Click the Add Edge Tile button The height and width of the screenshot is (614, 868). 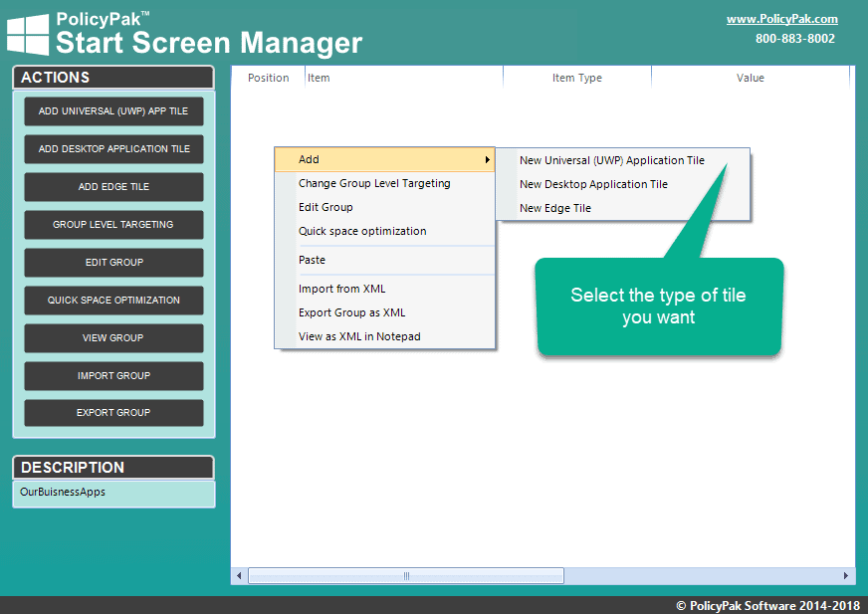113,186
